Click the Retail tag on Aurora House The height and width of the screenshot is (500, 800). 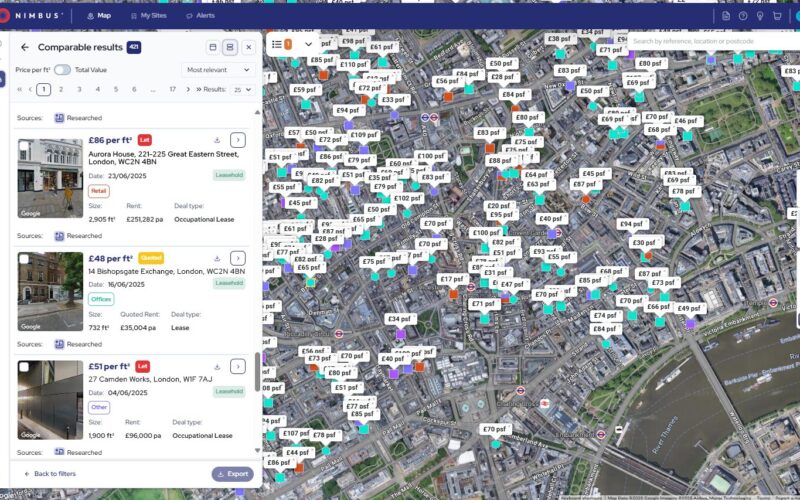coord(98,191)
